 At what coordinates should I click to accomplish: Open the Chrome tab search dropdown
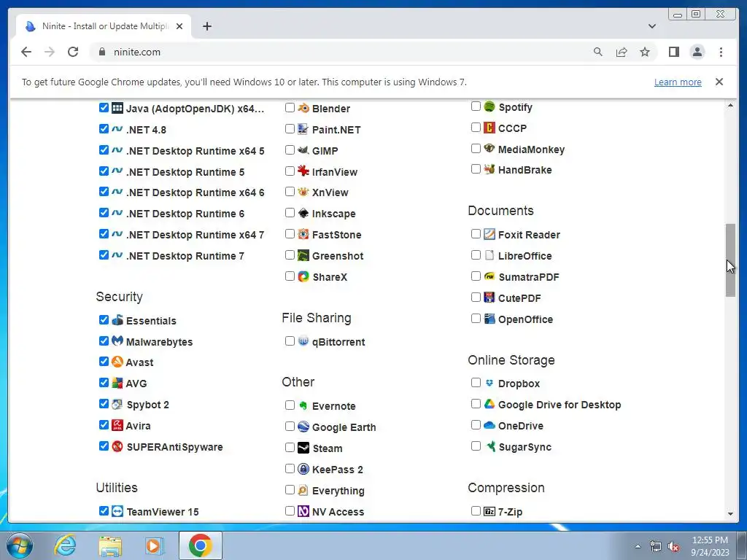tap(651, 26)
